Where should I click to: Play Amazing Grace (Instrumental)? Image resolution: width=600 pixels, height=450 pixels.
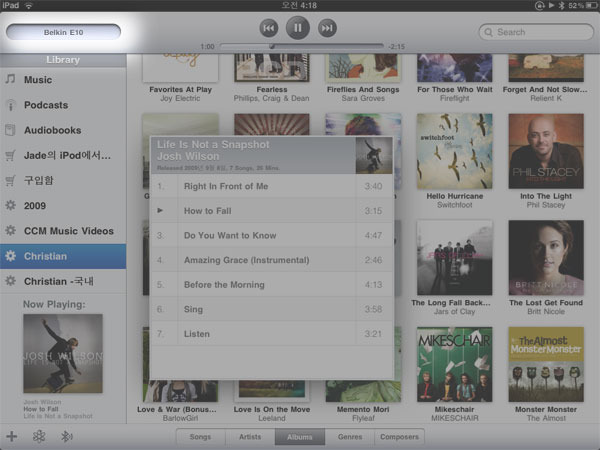tap(272, 260)
